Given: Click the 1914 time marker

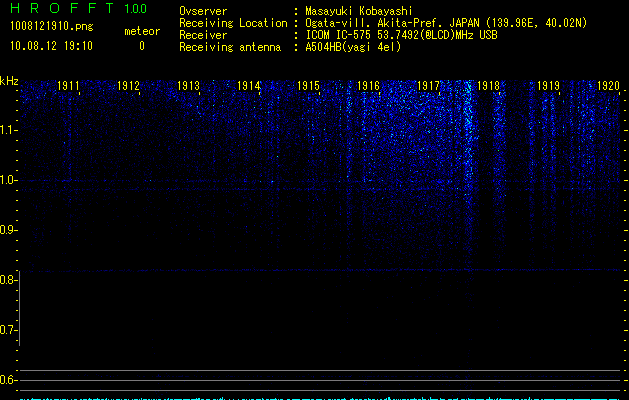Looking at the screenshot, I should coord(248,86).
